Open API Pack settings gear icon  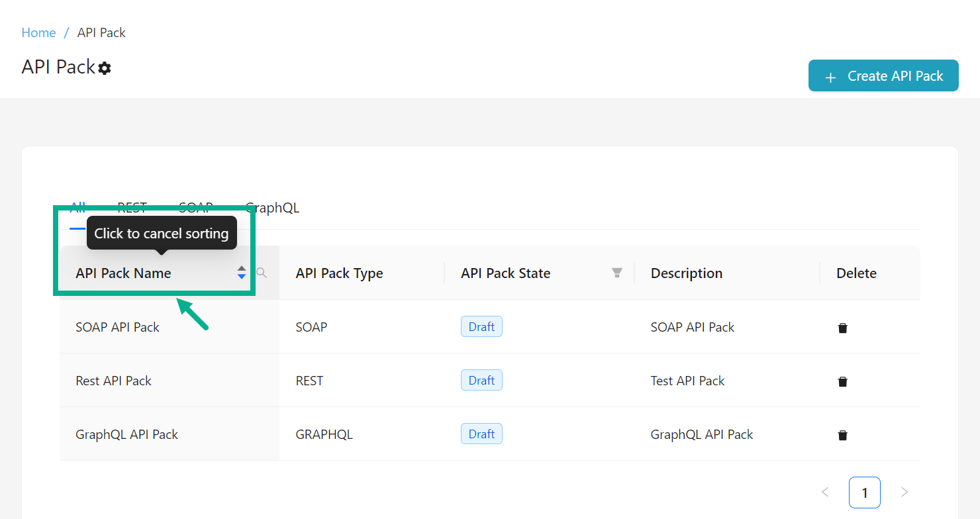pyautogui.click(x=105, y=68)
